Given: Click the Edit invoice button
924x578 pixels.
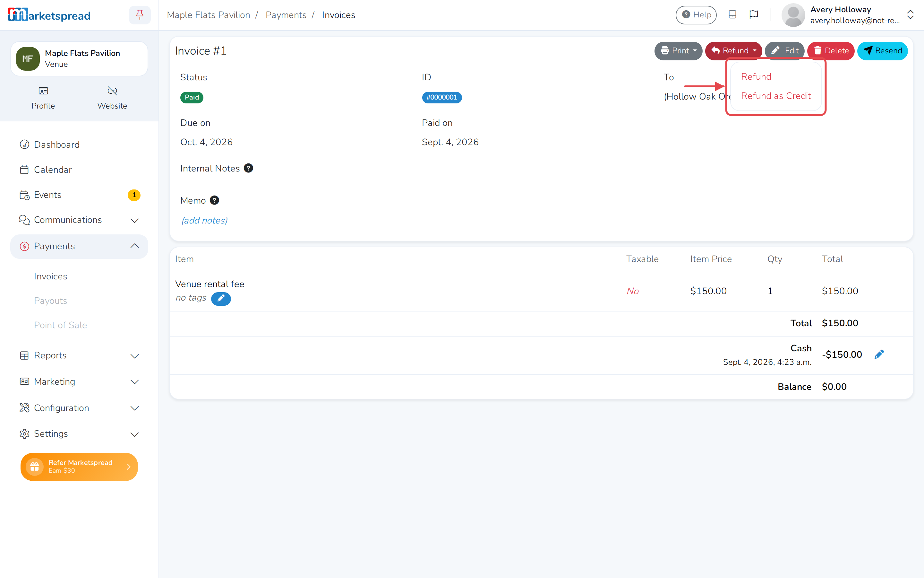Looking at the screenshot, I should (785, 51).
